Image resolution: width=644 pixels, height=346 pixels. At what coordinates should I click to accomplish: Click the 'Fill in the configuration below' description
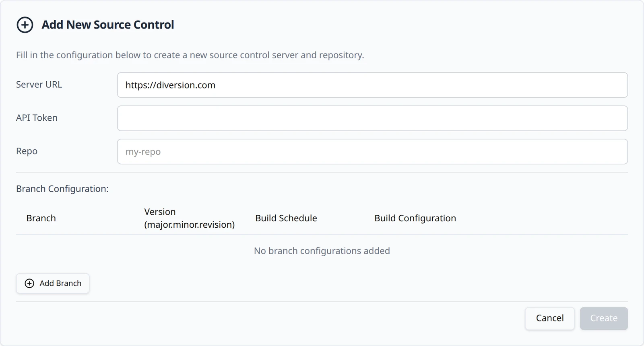pos(190,55)
